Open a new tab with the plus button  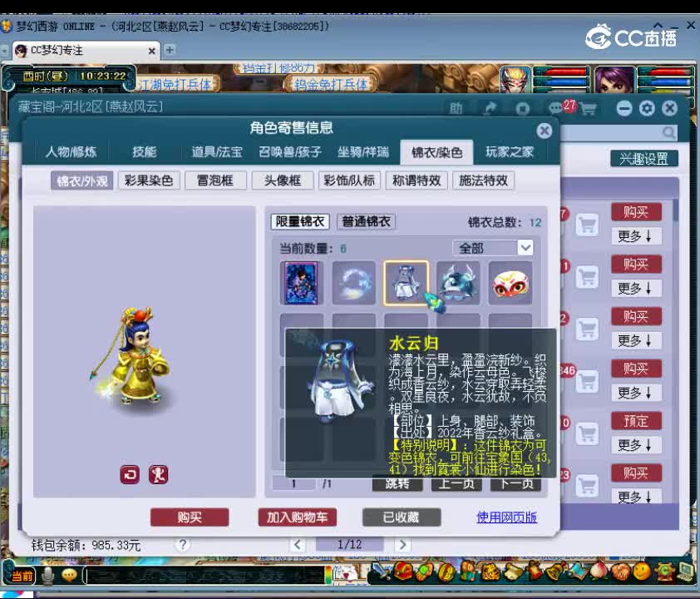coord(170,50)
